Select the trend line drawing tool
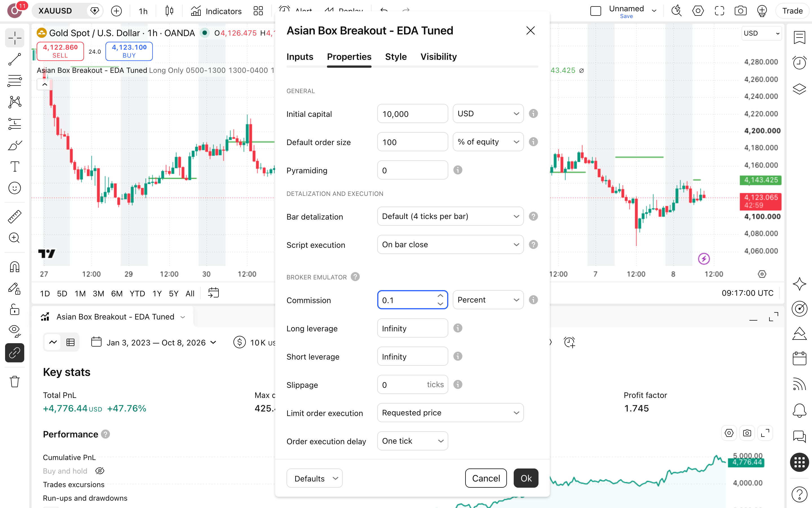 click(14, 60)
